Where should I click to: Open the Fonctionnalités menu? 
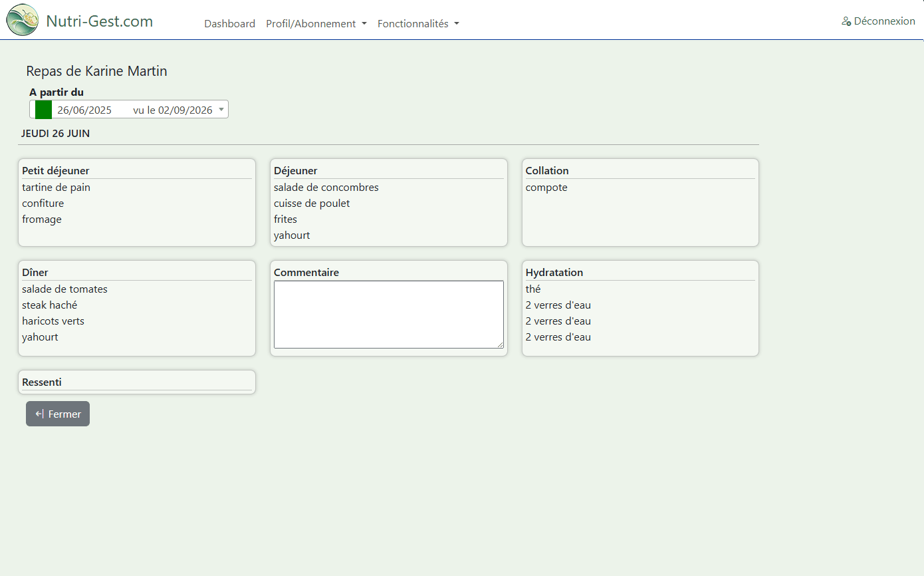(418, 24)
